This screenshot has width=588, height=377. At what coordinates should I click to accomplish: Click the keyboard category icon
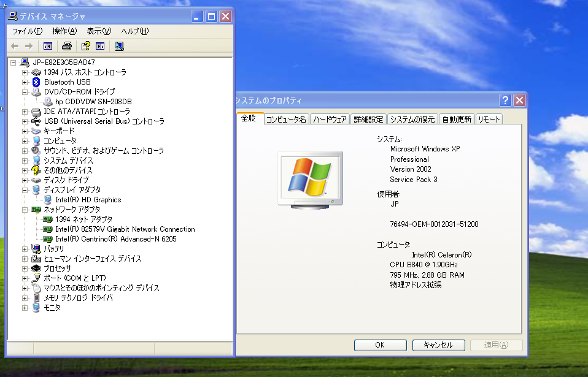click(36, 131)
